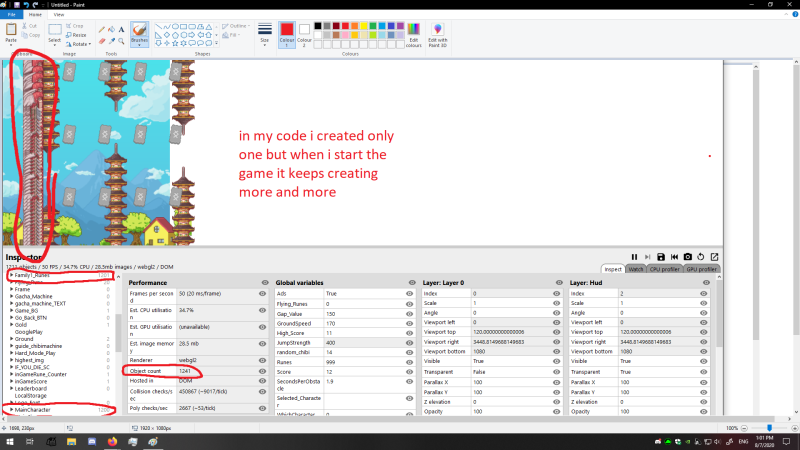Click the Cut button
The width and height of the screenshot is (800, 450).
click(30, 26)
